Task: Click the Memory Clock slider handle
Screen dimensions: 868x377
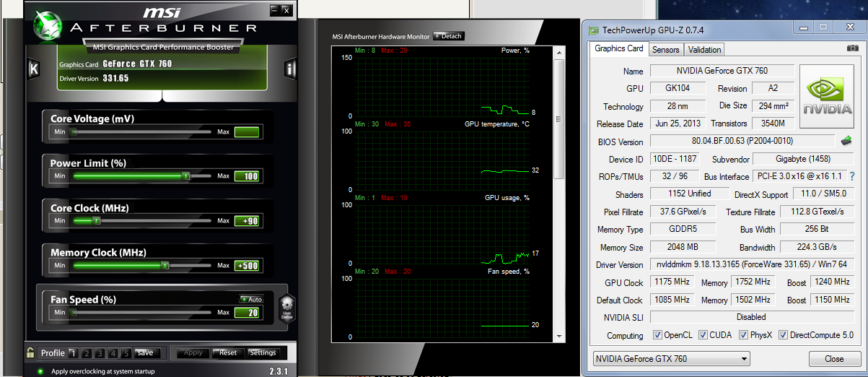Action: coord(165,266)
